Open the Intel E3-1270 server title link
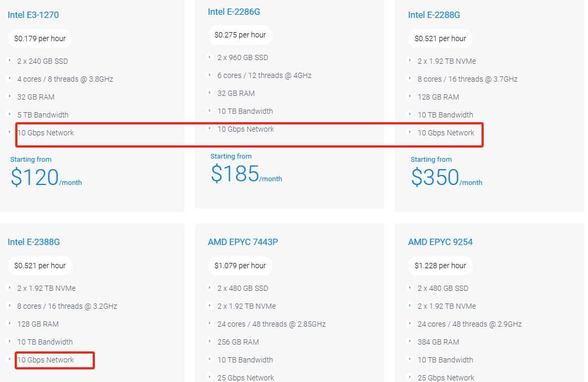 click(x=33, y=15)
